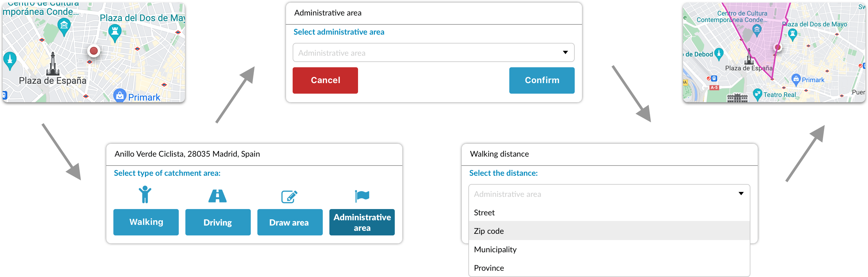The image size is (868, 277).
Task: Click the Walking distance dialog header
Action: [499, 154]
